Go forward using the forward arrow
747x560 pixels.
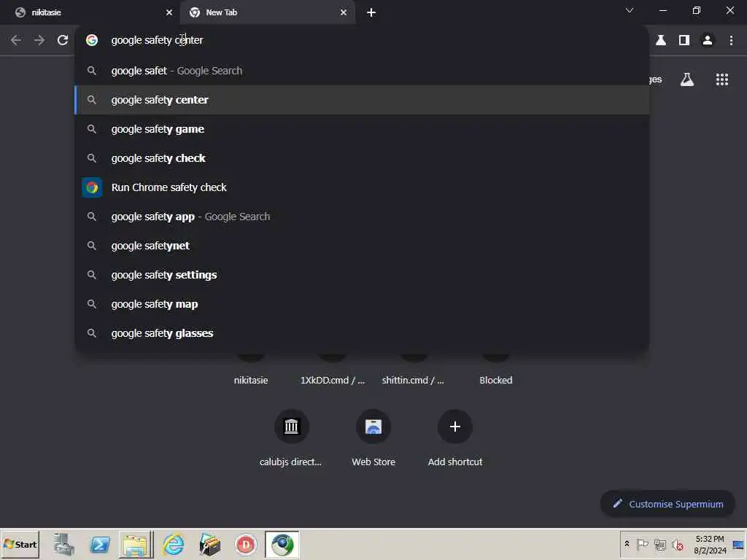[x=39, y=40]
